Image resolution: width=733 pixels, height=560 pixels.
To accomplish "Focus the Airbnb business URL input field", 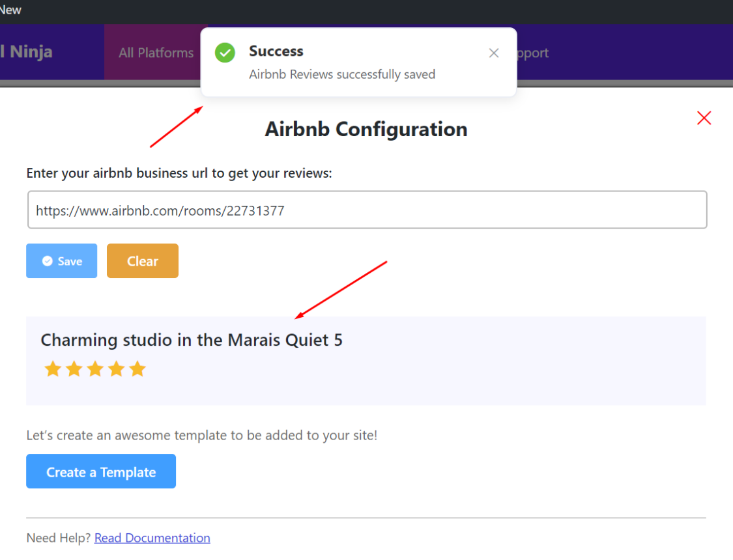I will click(367, 210).
